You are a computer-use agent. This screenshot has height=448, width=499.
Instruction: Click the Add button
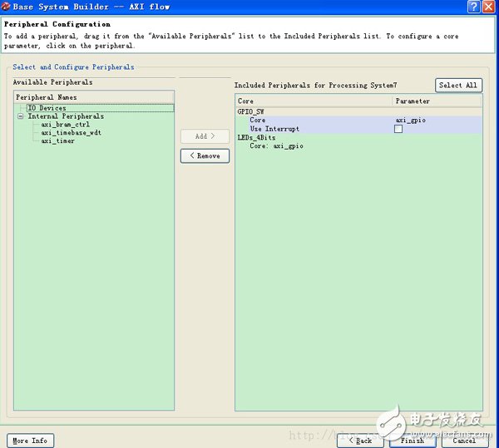point(205,135)
